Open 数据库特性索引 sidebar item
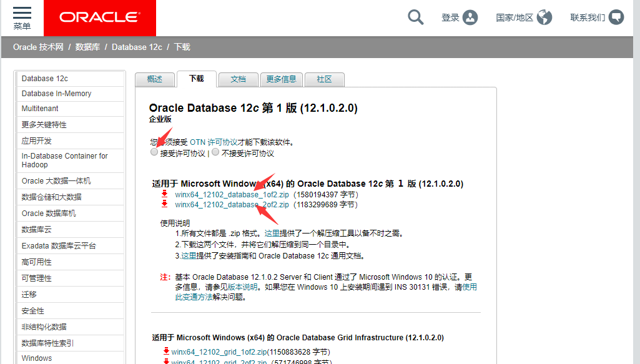Viewport: 640px width, 364px height. pyautogui.click(x=70, y=343)
